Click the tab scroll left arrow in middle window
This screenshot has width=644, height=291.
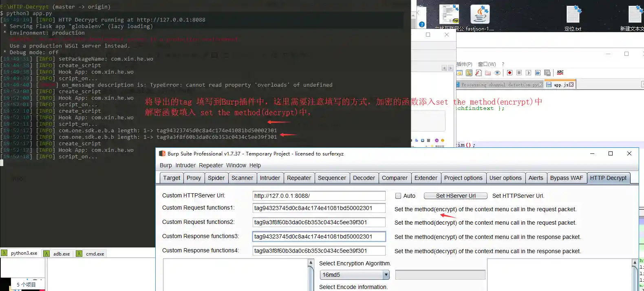point(444,68)
